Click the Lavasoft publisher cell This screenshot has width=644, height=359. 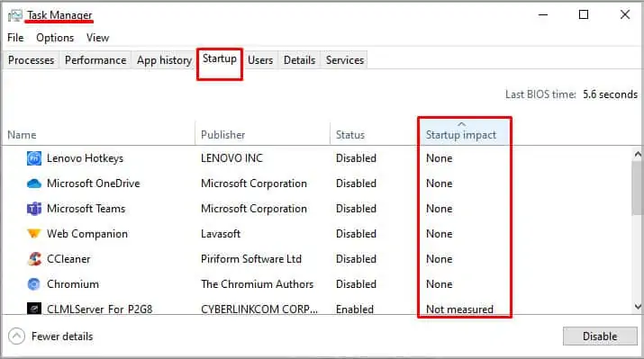tap(221, 234)
